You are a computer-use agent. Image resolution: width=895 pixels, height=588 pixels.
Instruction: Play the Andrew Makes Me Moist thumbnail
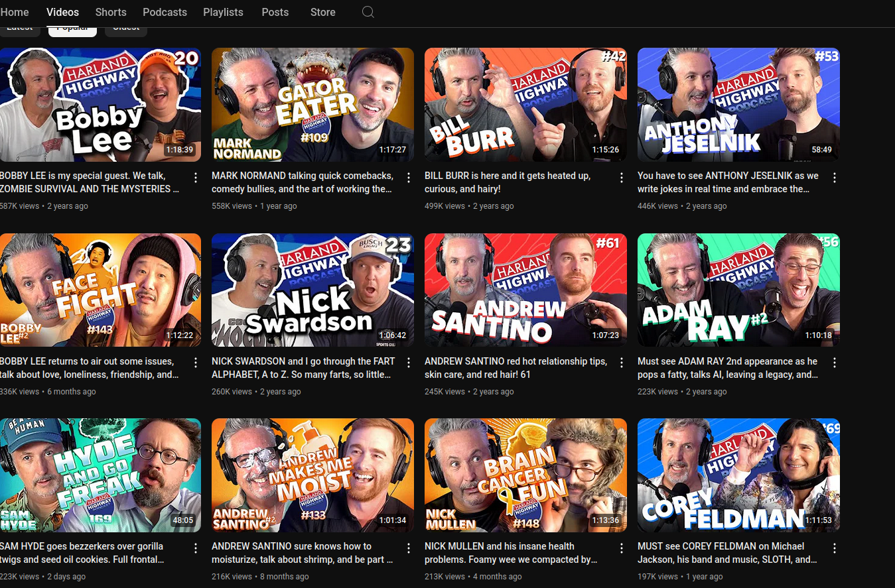(x=312, y=475)
